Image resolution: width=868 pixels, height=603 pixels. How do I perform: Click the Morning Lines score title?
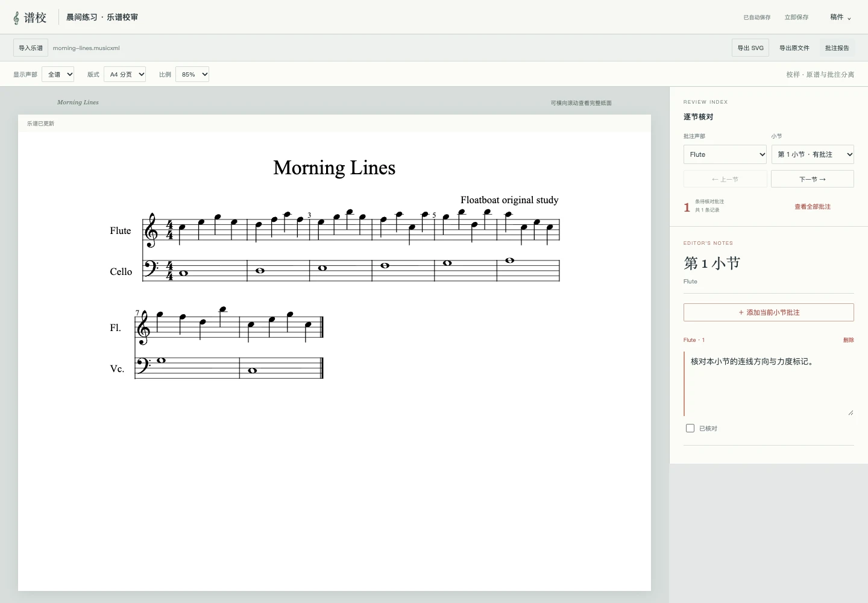[335, 168]
